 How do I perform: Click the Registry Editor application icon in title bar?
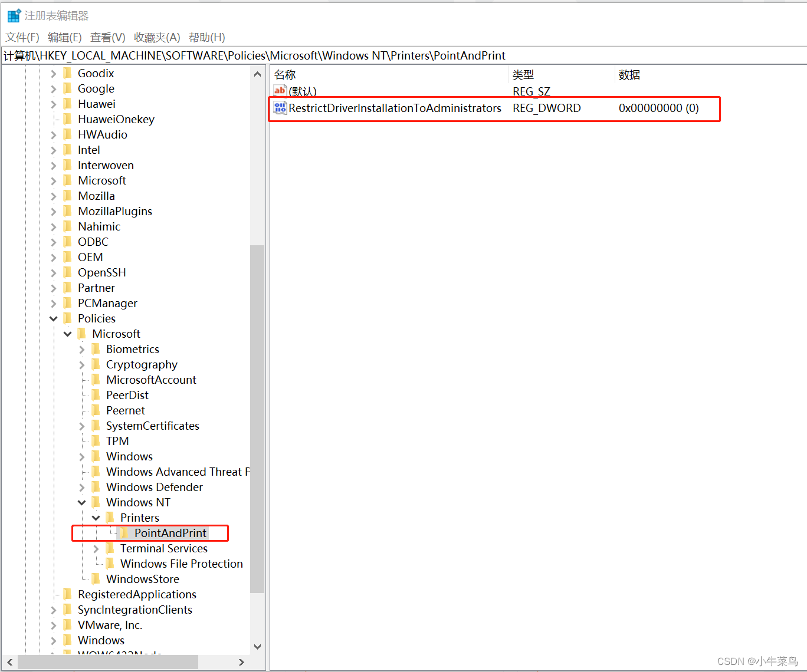coord(13,15)
